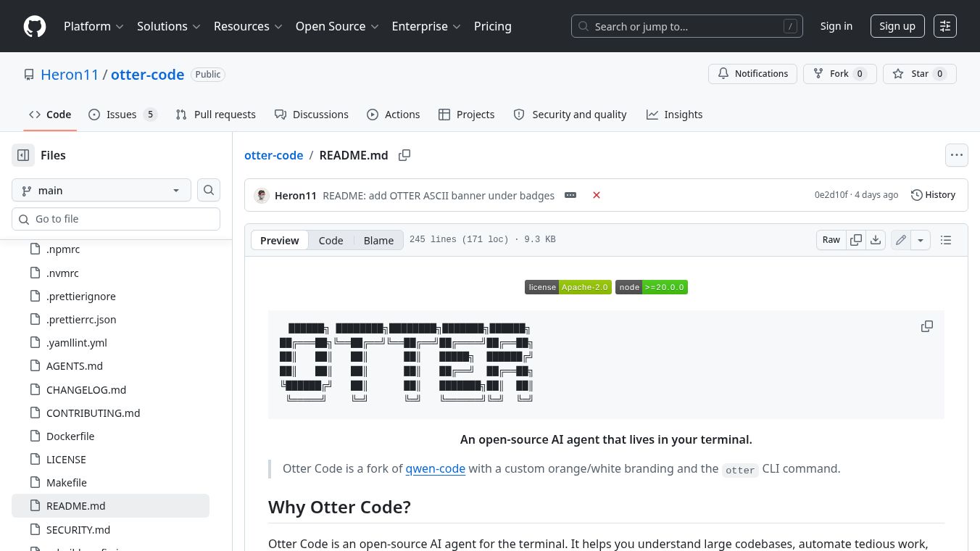980x551 pixels.
Task: View the file History
Action: [x=934, y=195]
